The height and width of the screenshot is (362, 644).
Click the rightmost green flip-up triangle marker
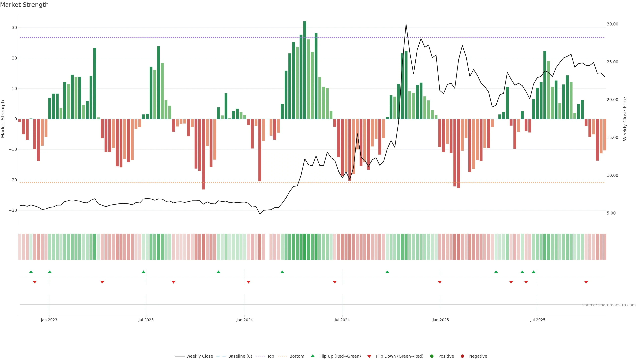coord(533,272)
